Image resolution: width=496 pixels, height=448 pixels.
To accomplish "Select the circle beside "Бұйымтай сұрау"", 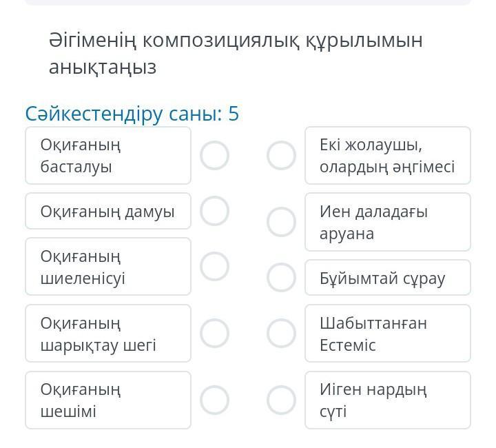I will (x=281, y=278).
